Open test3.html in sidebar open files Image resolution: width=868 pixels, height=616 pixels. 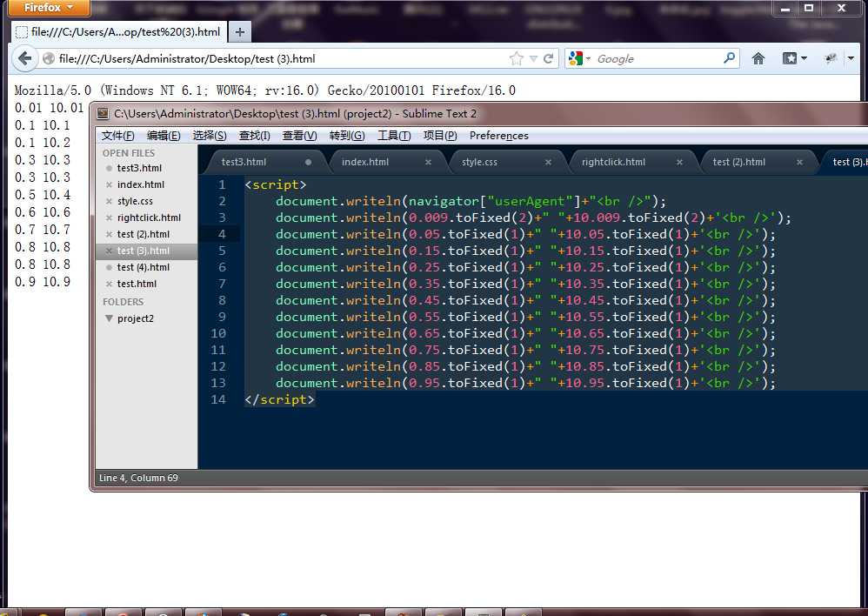[x=139, y=168]
